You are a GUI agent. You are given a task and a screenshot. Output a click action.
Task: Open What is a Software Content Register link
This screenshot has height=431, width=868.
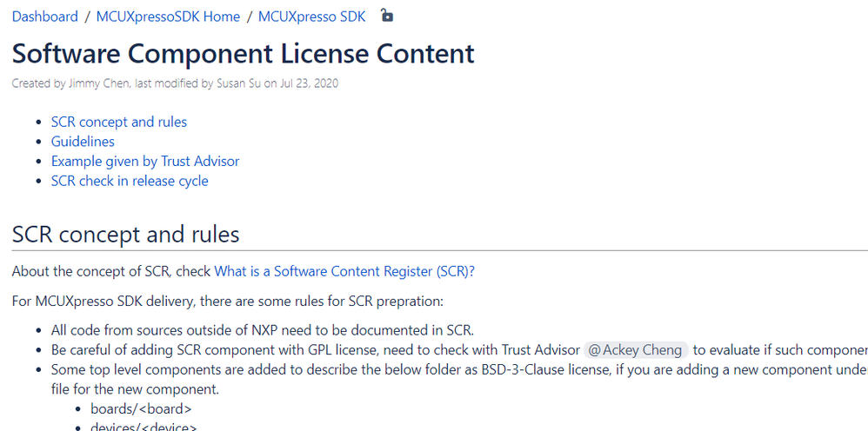(344, 272)
